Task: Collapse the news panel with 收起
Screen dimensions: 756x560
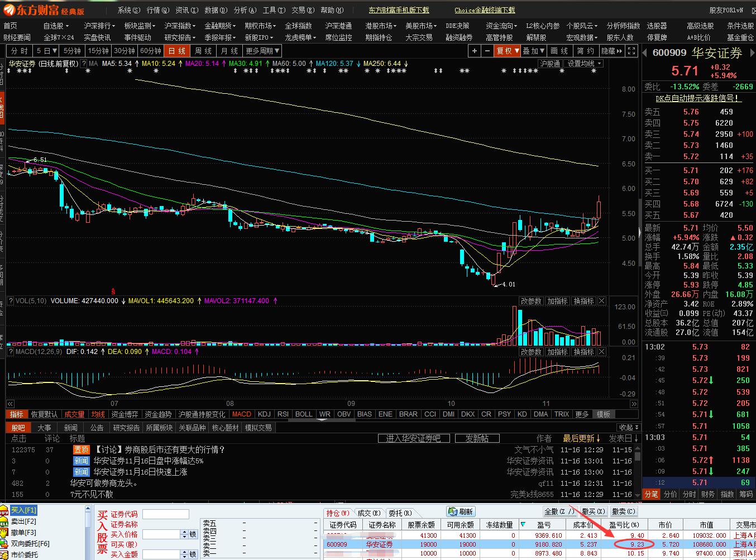Action: (628, 428)
